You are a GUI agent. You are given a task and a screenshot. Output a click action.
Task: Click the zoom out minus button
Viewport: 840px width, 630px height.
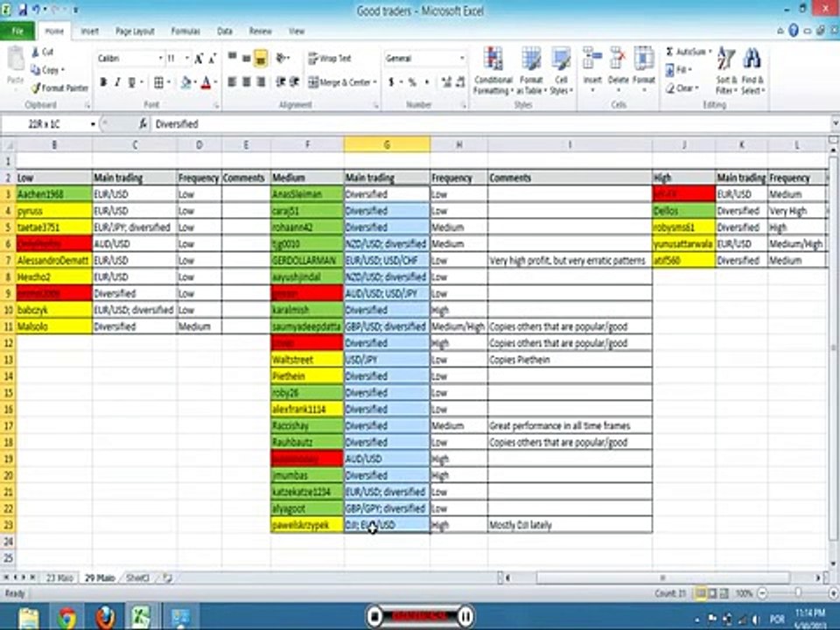tap(763, 593)
